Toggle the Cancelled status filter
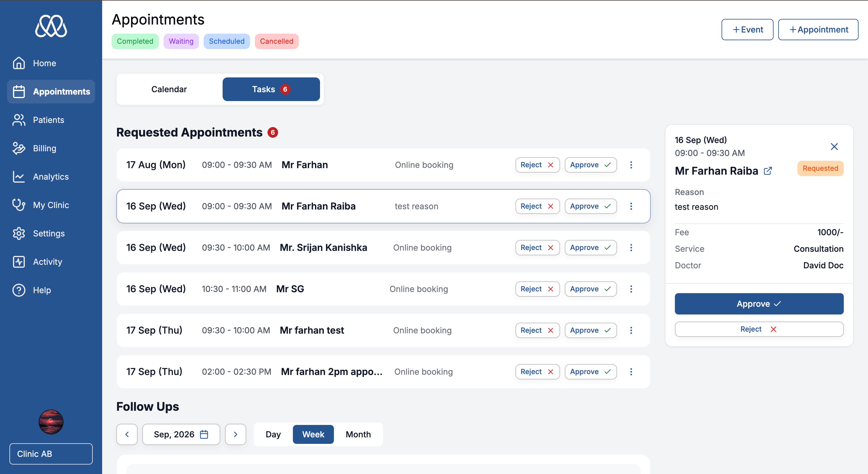The image size is (868, 474). click(276, 41)
